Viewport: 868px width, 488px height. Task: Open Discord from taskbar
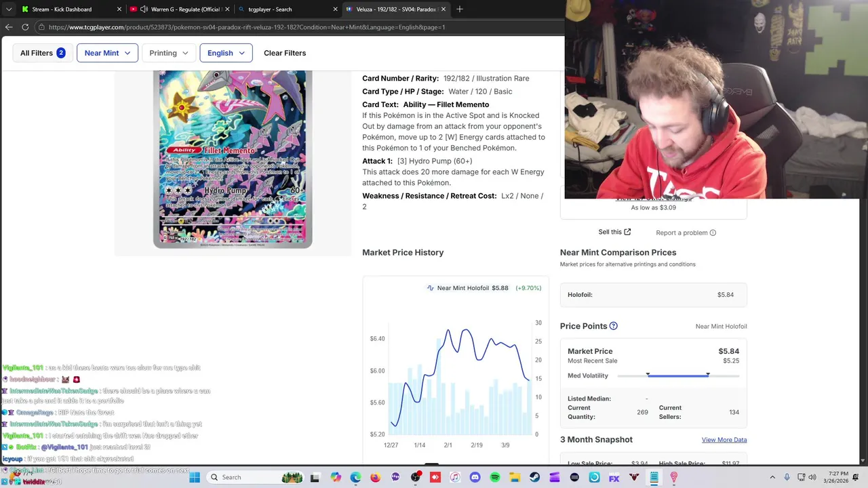tap(475, 477)
